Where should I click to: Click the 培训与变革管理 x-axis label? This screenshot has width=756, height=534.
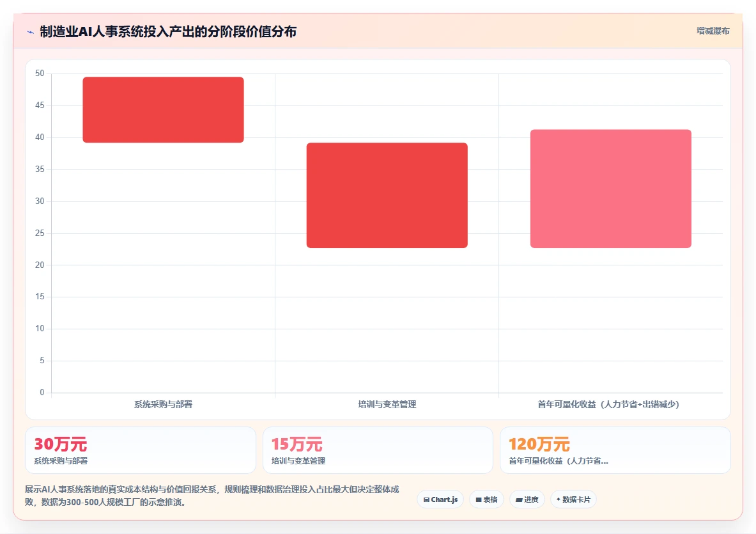(387, 404)
